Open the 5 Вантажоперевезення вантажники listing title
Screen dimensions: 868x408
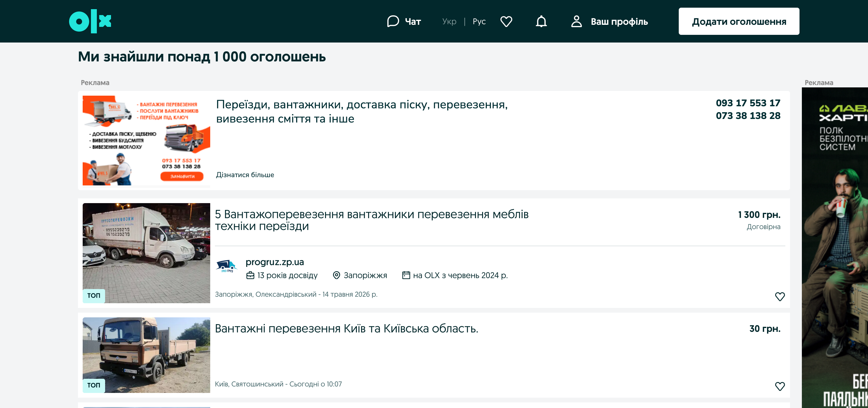[x=372, y=220]
